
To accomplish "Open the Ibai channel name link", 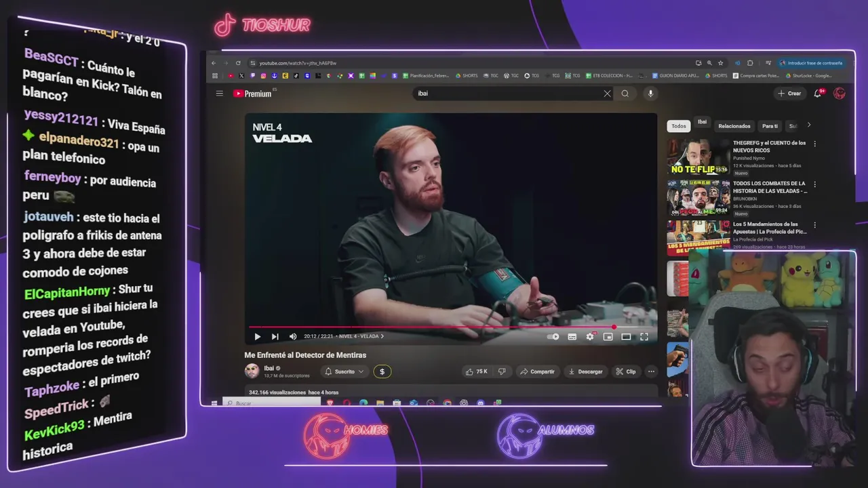I will click(x=269, y=368).
